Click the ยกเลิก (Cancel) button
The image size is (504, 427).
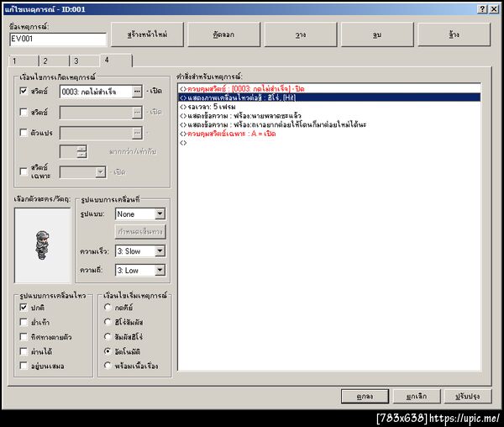(417, 397)
